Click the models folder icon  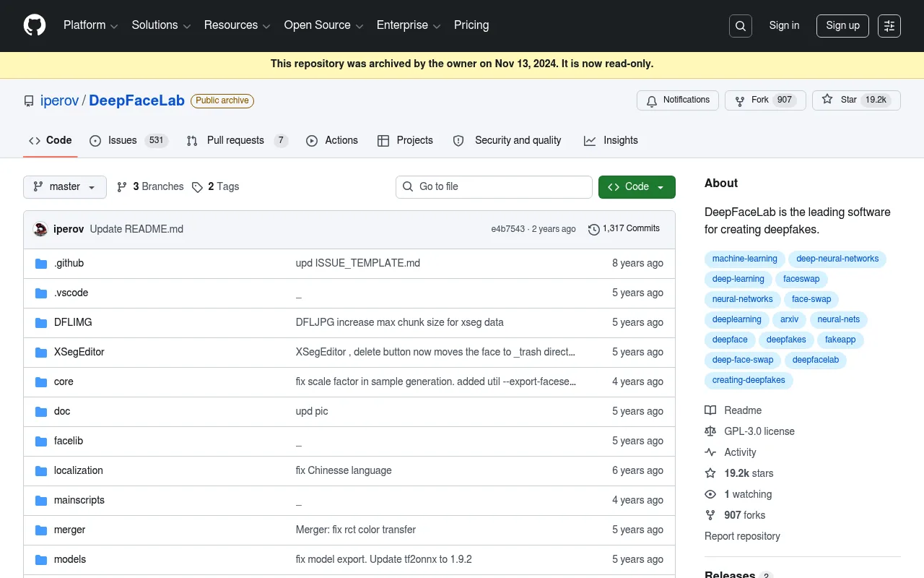pos(41,560)
